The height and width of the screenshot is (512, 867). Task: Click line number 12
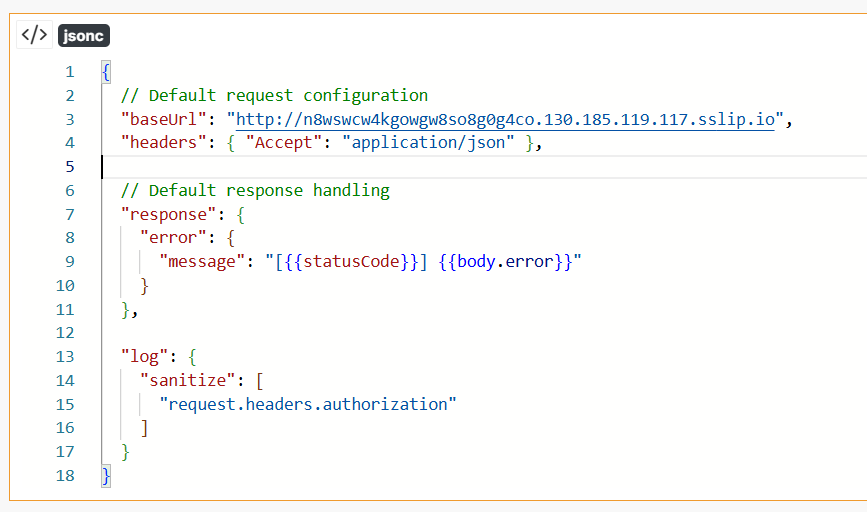[x=65, y=333]
